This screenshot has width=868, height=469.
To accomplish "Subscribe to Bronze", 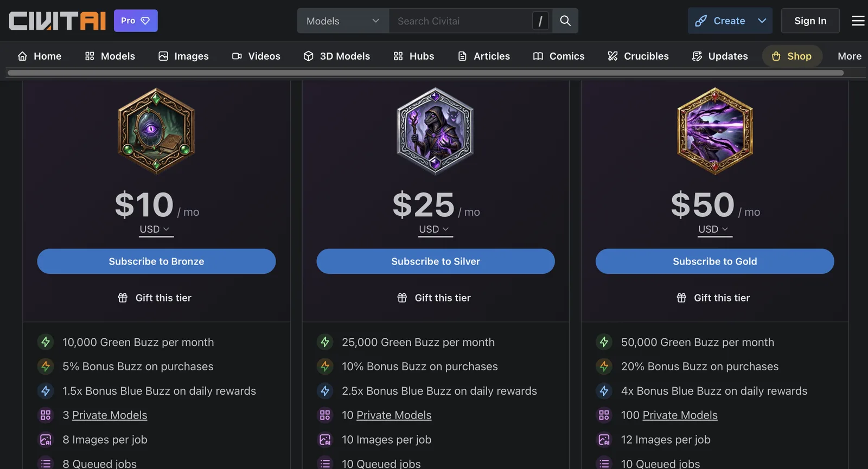I will point(156,261).
